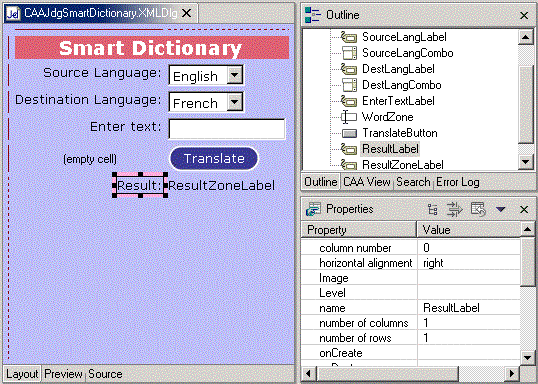Click the DestLangCombo combo icon in Outline
This screenshot has height=384, width=538.
(349, 85)
